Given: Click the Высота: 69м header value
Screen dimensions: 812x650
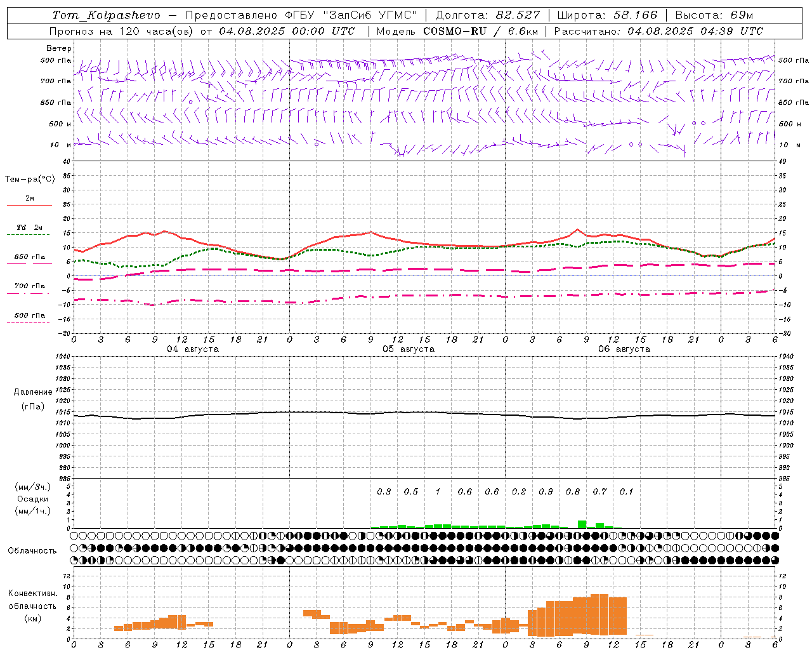Looking at the screenshot, I should [x=714, y=15].
